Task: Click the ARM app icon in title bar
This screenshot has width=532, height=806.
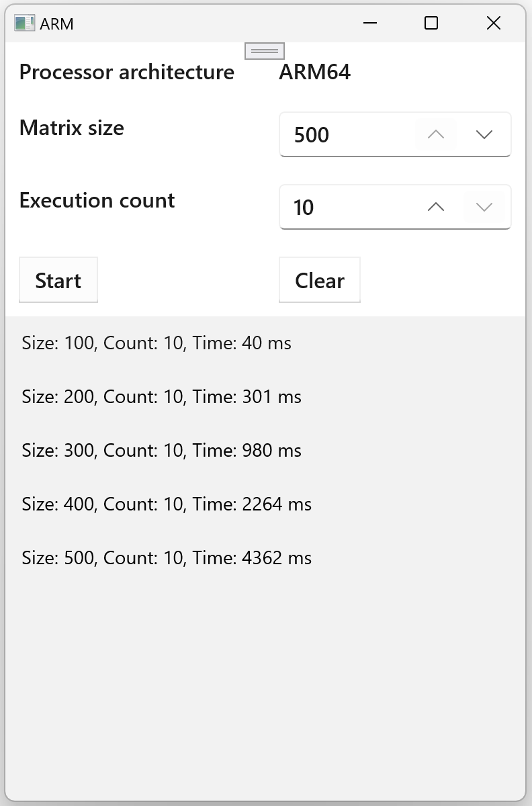Action: click(24, 24)
